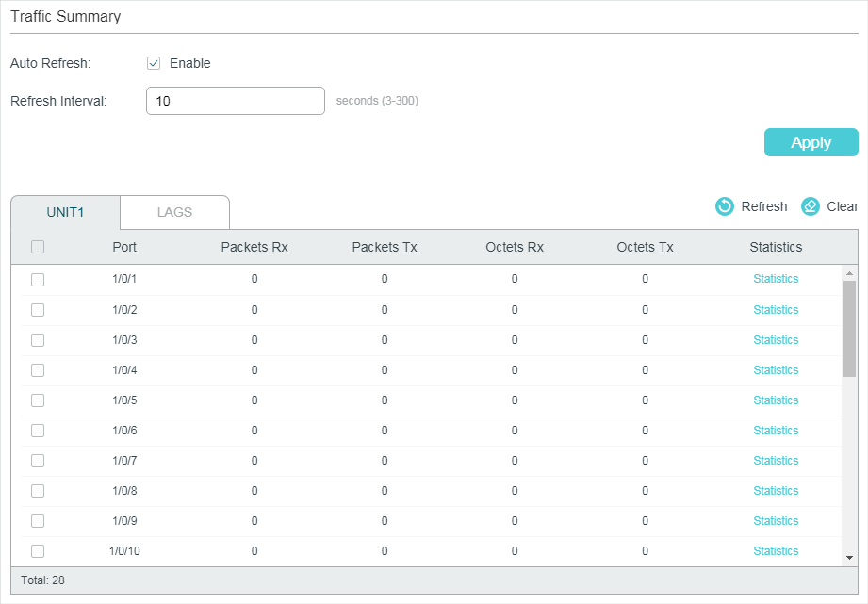Click port name 1/0/1 cell
868x604 pixels.
124,279
